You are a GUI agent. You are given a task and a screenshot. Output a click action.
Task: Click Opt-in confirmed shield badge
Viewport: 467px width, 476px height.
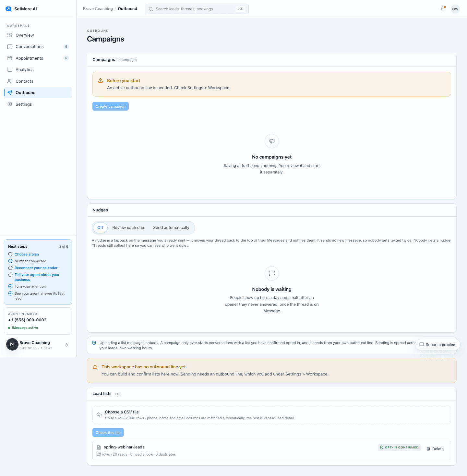coord(399,447)
